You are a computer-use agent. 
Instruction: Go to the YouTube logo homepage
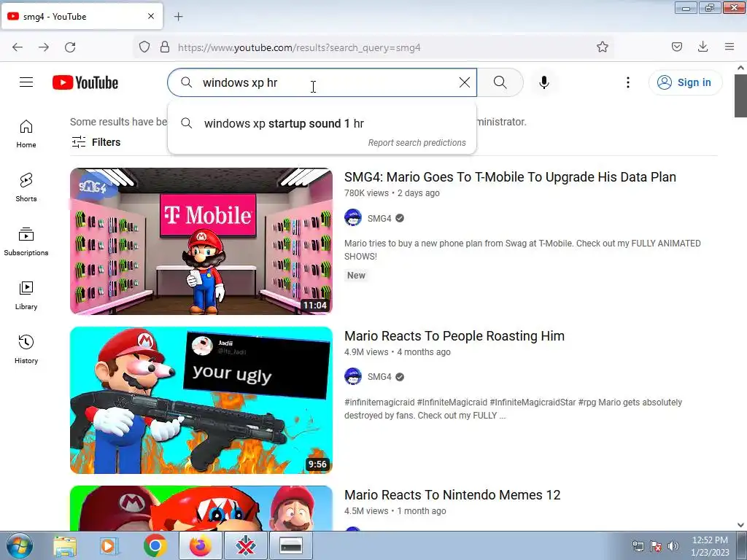point(85,82)
